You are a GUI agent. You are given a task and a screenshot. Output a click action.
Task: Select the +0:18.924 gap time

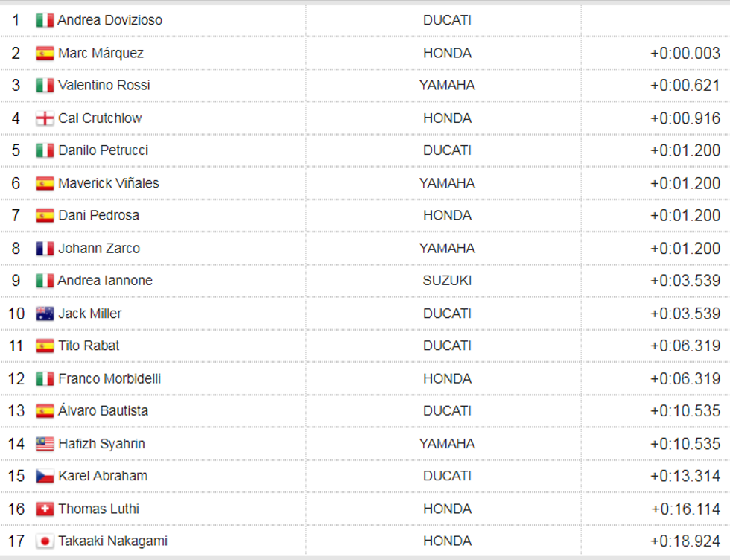click(685, 541)
